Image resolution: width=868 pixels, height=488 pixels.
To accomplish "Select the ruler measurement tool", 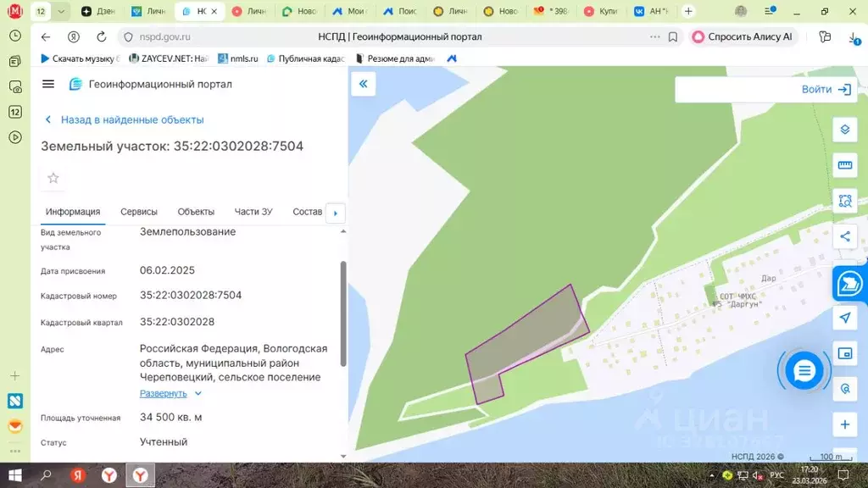I will click(844, 165).
